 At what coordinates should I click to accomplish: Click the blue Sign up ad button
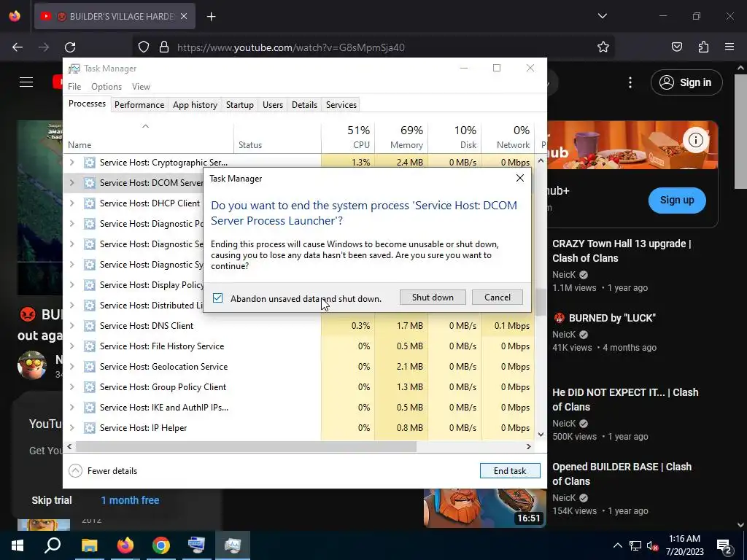coord(677,201)
